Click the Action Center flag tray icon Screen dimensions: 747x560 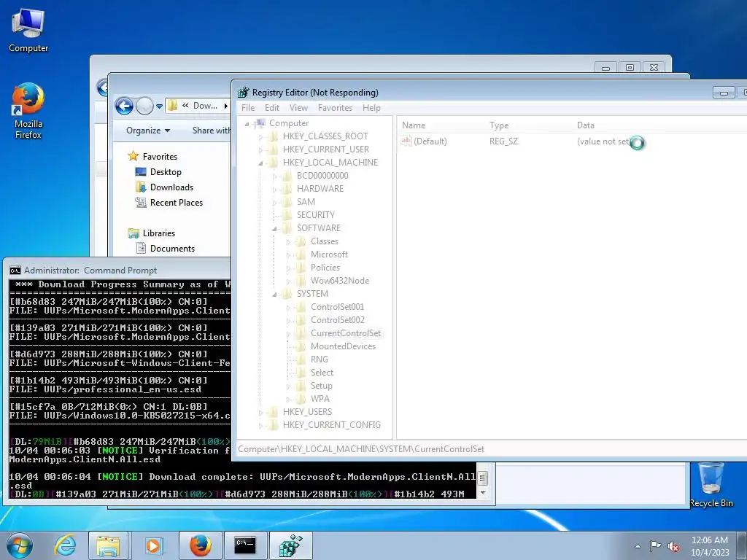point(656,545)
